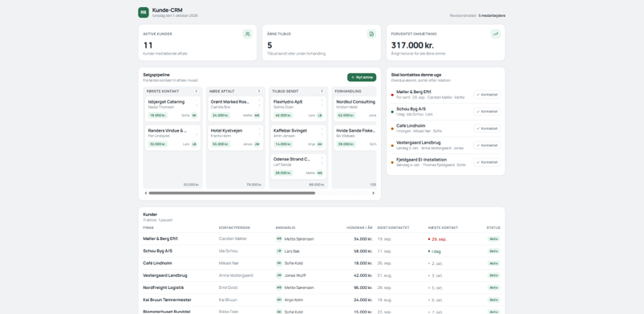
Task: Move Odense Strand card forward with right arrow
Action: 322,163
